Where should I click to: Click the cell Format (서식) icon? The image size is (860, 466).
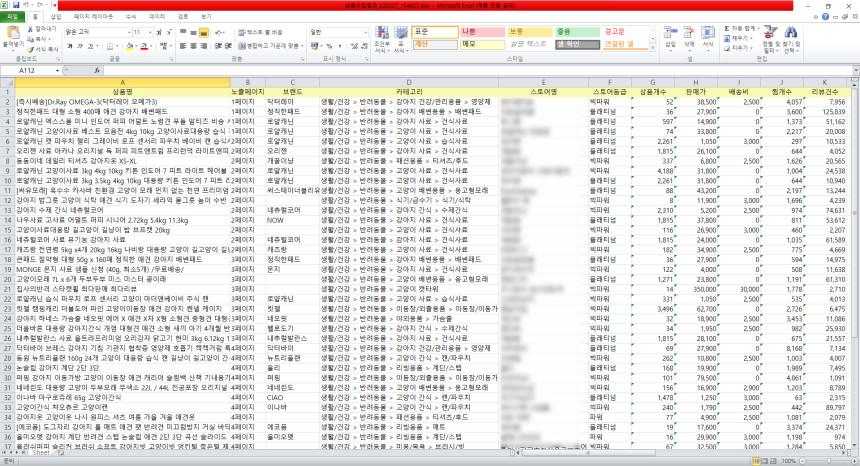[x=708, y=33]
